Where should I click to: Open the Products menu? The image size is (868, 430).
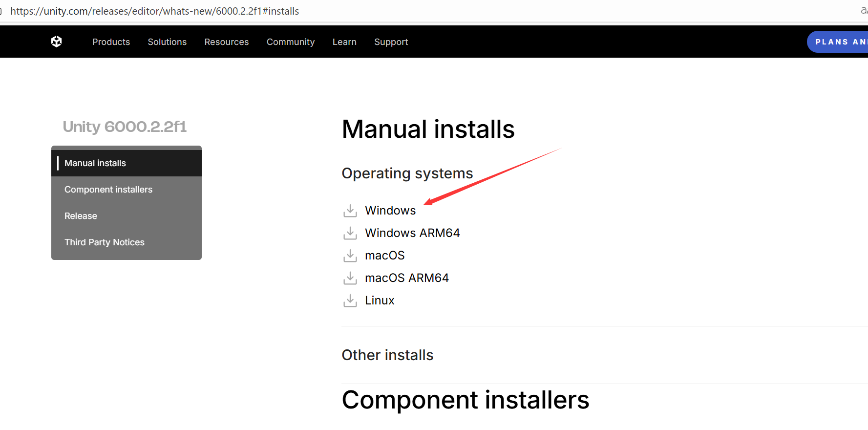[111, 42]
